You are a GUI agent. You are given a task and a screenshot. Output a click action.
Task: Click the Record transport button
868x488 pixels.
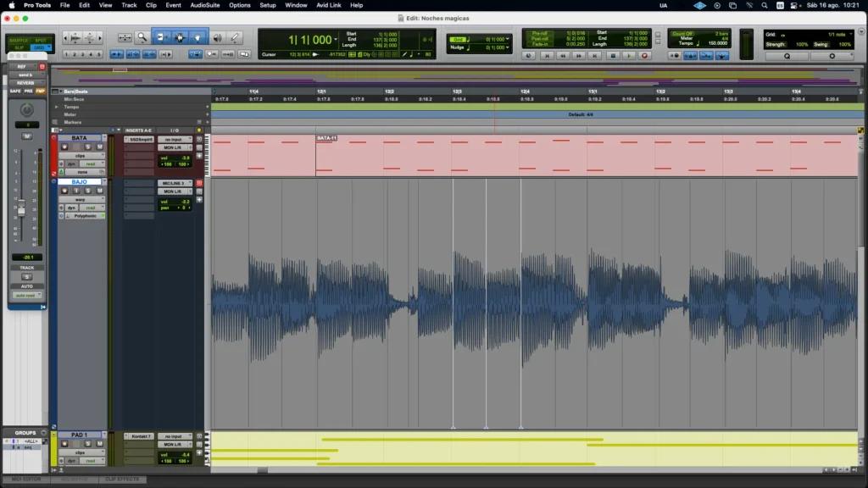point(644,56)
